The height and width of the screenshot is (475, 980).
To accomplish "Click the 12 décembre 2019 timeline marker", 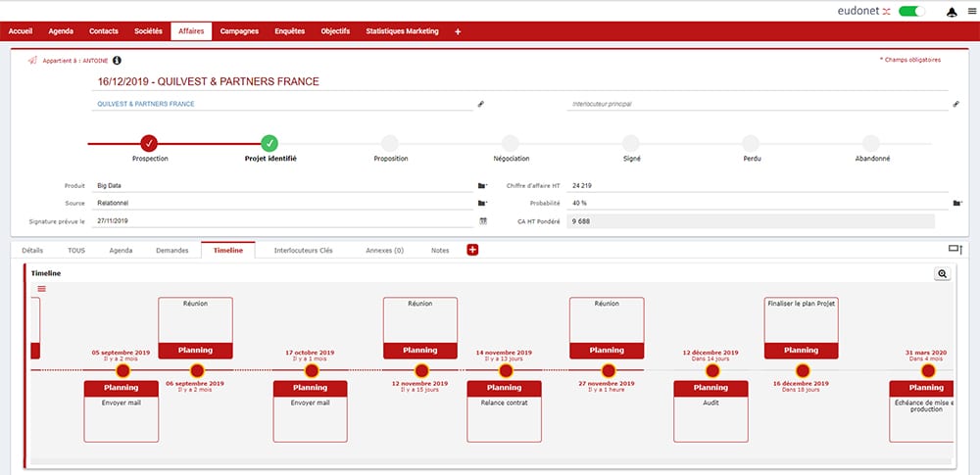I will 711,371.
